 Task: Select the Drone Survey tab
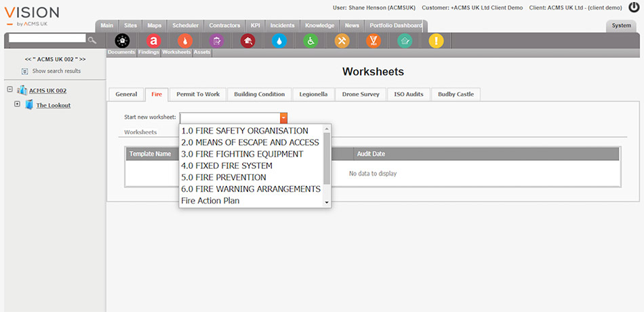click(x=361, y=94)
